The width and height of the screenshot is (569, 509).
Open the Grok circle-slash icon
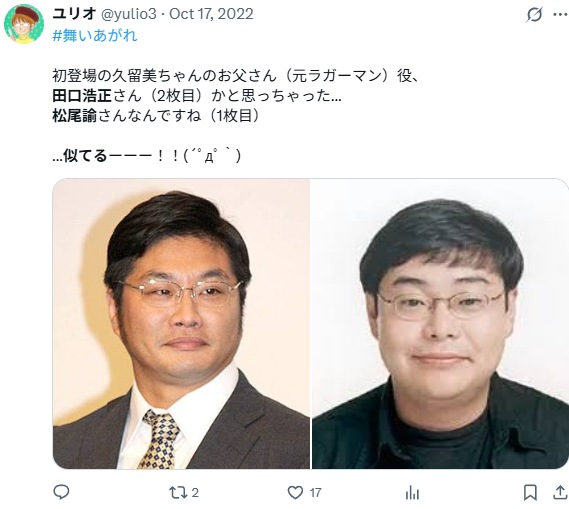(534, 15)
